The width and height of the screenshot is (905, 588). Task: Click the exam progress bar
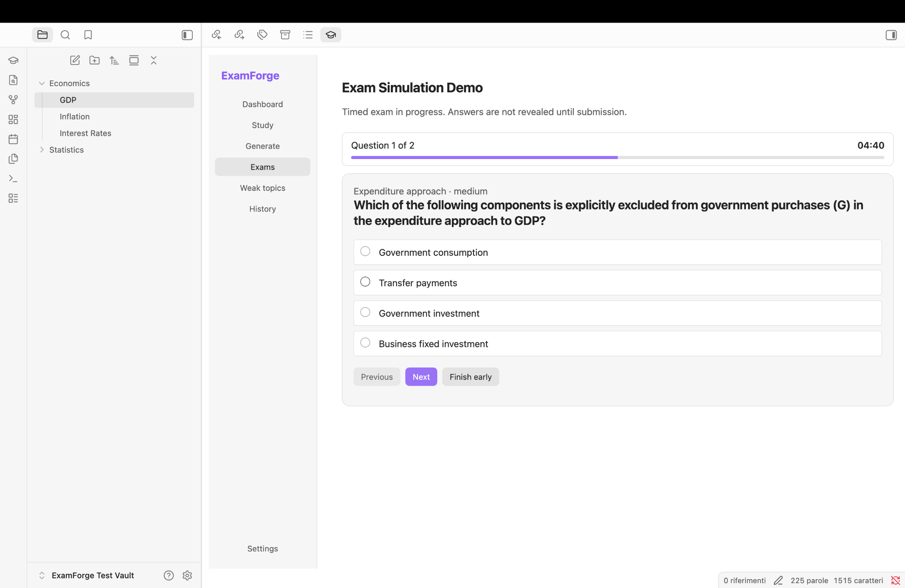pos(617,157)
